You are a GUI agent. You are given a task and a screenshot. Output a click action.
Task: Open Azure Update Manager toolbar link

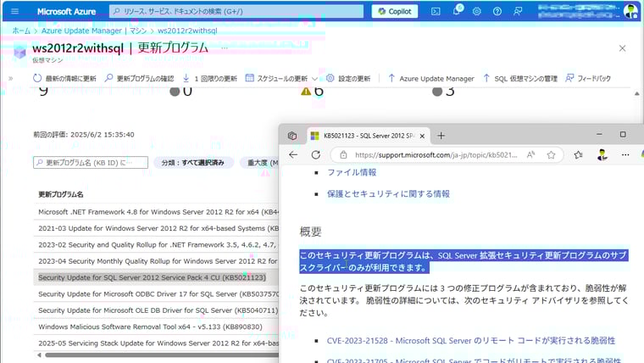tap(430, 78)
